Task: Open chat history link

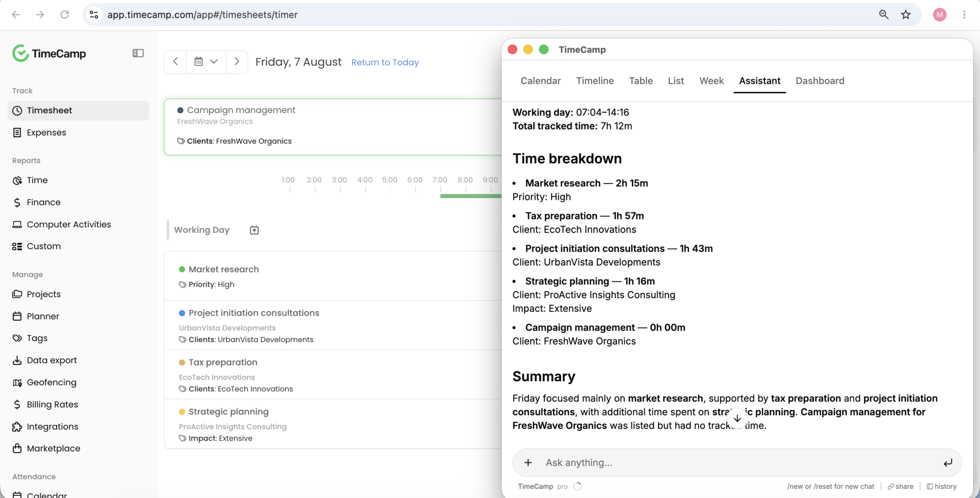Action: tap(942, 487)
